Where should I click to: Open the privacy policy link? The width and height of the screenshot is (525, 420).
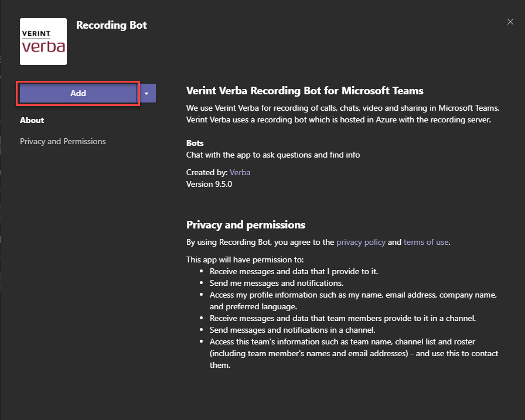point(361,241)
